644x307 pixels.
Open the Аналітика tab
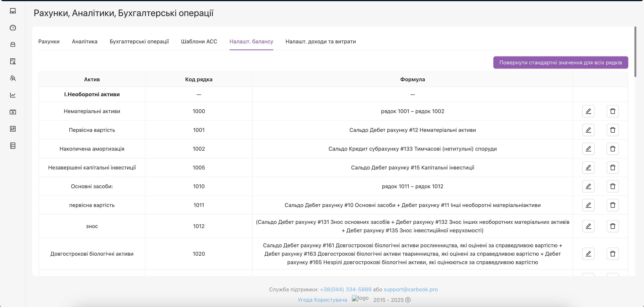[x=85, y=42]
